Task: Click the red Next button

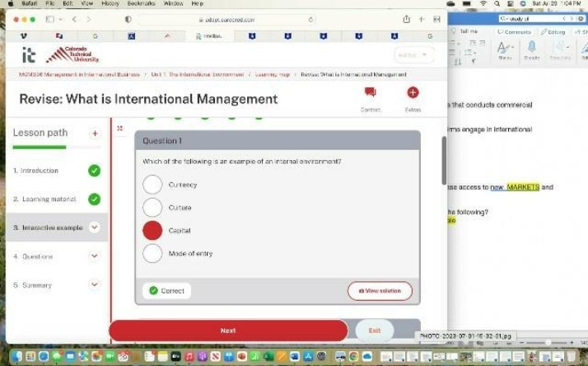Action: [228, 331]
